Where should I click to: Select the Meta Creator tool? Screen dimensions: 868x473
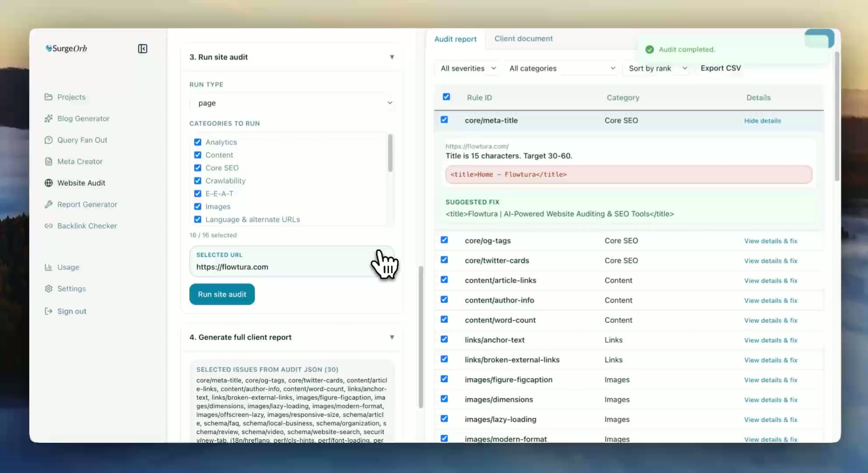[79, 161]
